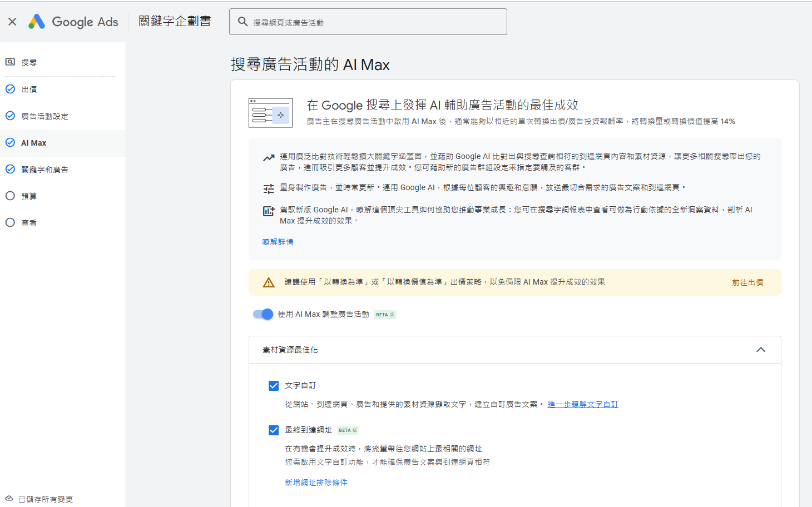The width and height of the screenshot is (812, 507).
Task: Click the search campaign icon beside 搜尋
Action: click(x=10, y=62)
